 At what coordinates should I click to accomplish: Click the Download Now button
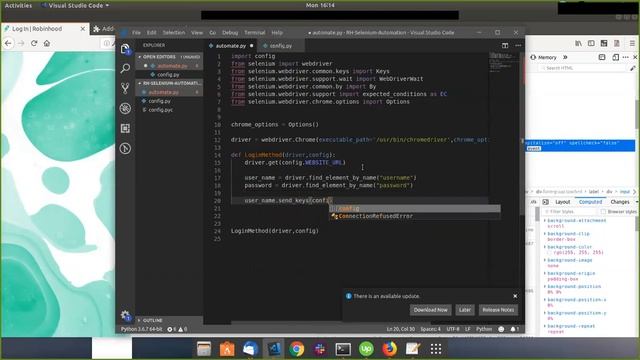[431, 310]
